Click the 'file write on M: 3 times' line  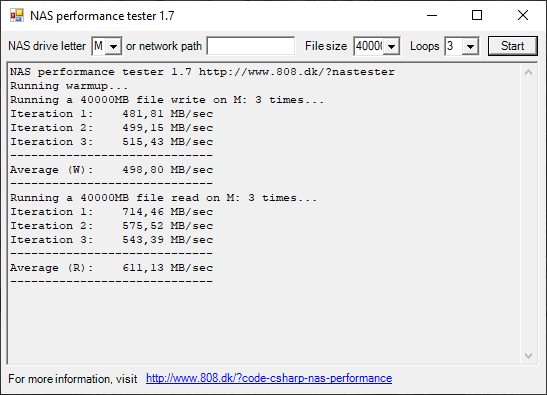(167, 100)
